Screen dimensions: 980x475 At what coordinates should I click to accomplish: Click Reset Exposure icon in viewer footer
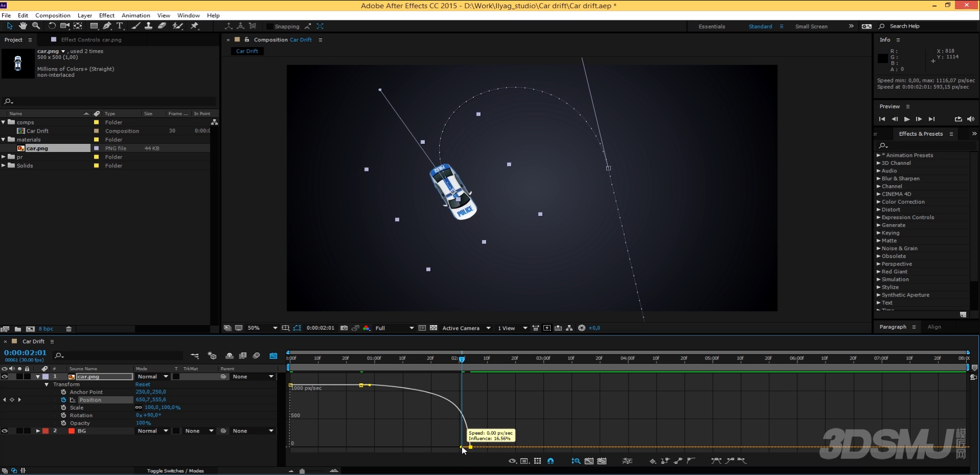581,328
